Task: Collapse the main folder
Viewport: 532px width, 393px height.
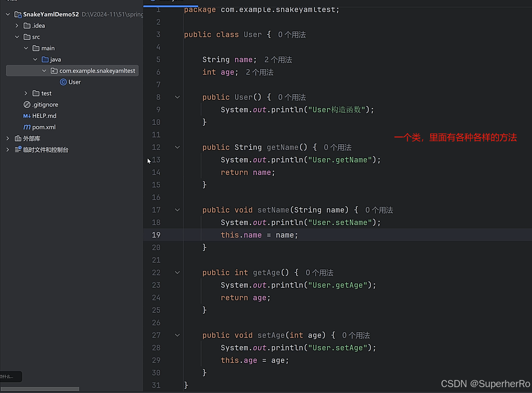Action: (26, 48)
